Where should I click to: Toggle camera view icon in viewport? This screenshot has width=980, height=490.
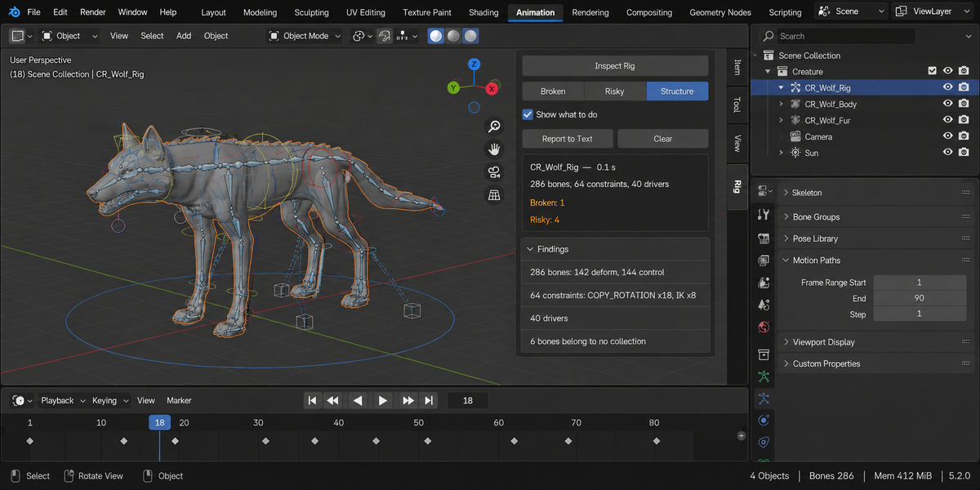point(494,171)
